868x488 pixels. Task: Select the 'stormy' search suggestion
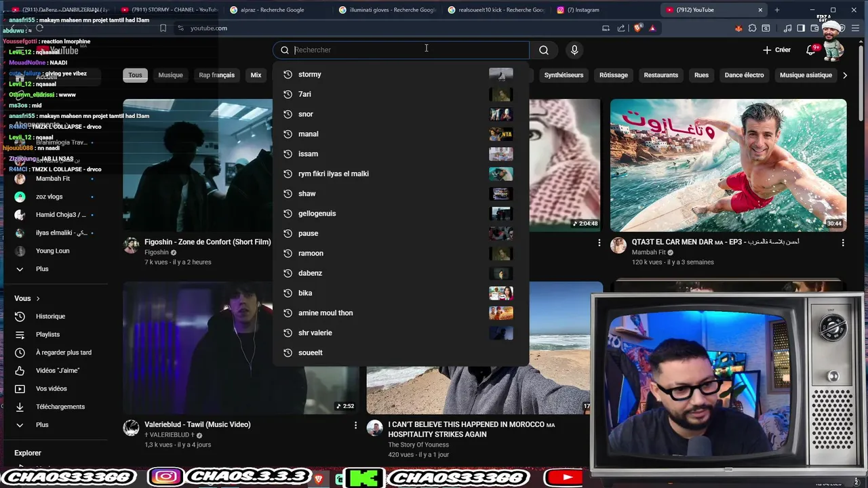tap(401, 75)
